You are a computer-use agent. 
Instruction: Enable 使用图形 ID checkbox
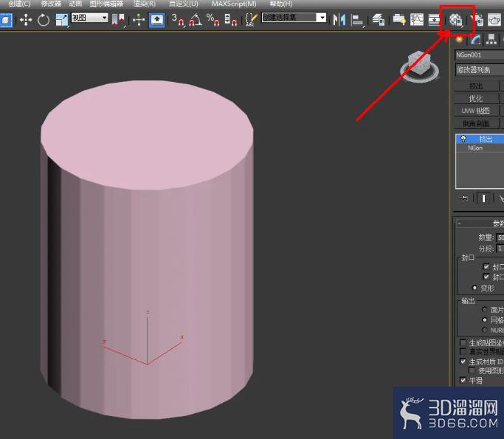pos(472,370)
